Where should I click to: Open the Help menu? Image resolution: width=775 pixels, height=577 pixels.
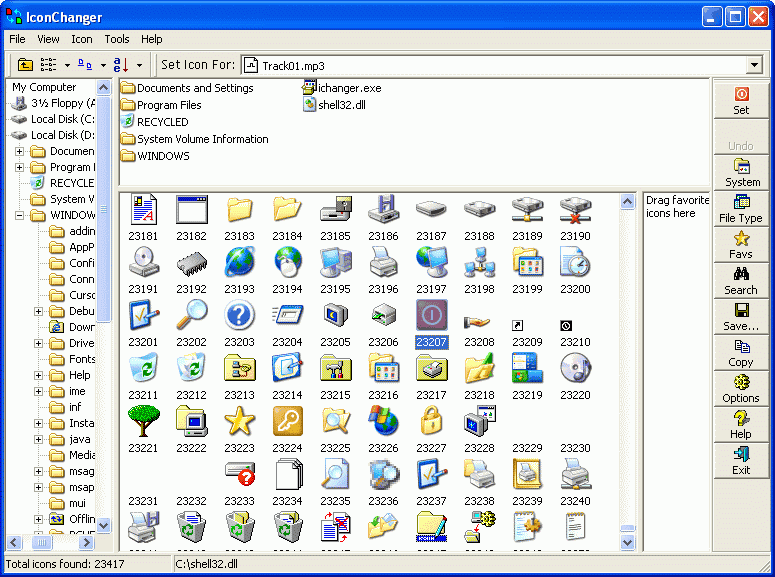[x=151, y=39]
